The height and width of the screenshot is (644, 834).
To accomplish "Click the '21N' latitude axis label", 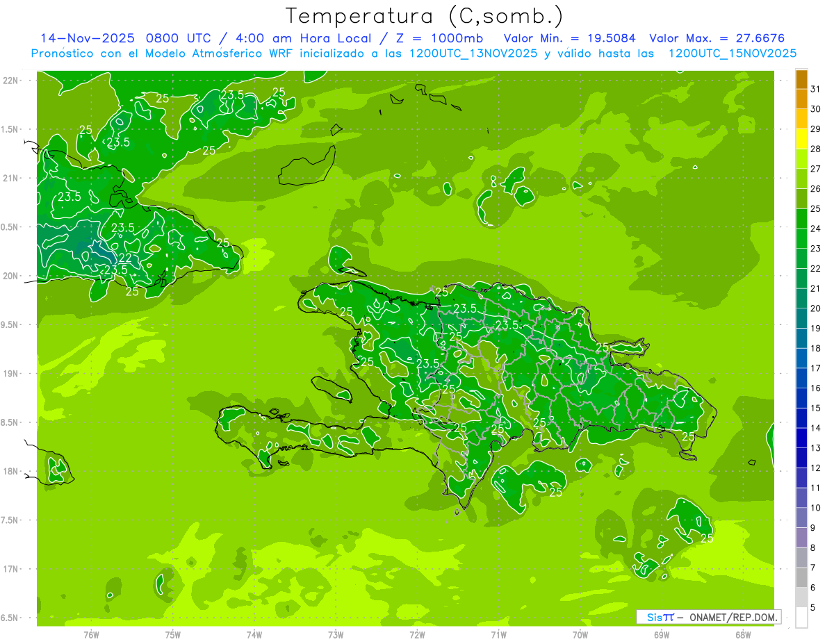I will point(11,179).
